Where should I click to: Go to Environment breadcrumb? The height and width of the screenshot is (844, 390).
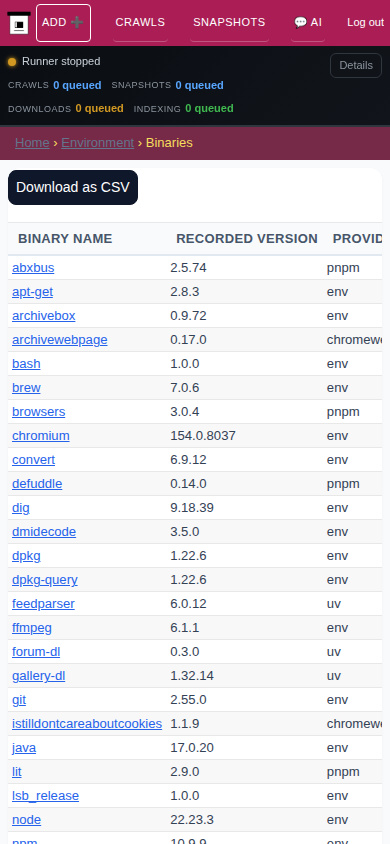click(x=97, y=143)
